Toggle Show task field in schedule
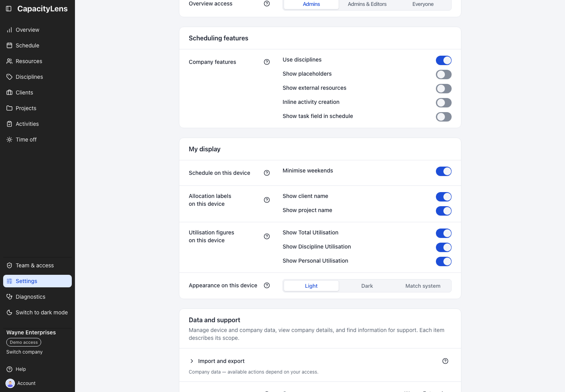The image size is (565, 392). (x=444, y=117)
